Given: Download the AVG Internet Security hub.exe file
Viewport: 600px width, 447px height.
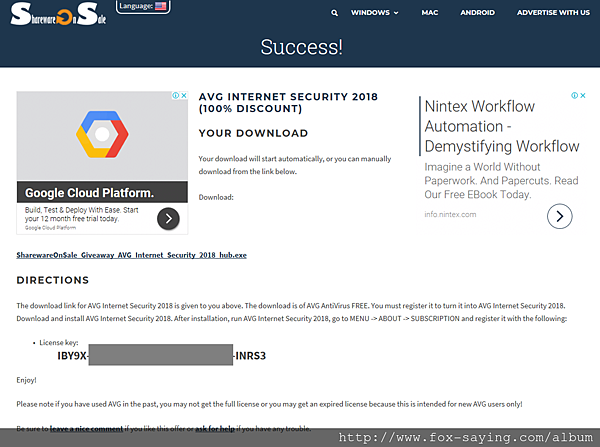Looking at the screenshot, I should pos(131,255).
